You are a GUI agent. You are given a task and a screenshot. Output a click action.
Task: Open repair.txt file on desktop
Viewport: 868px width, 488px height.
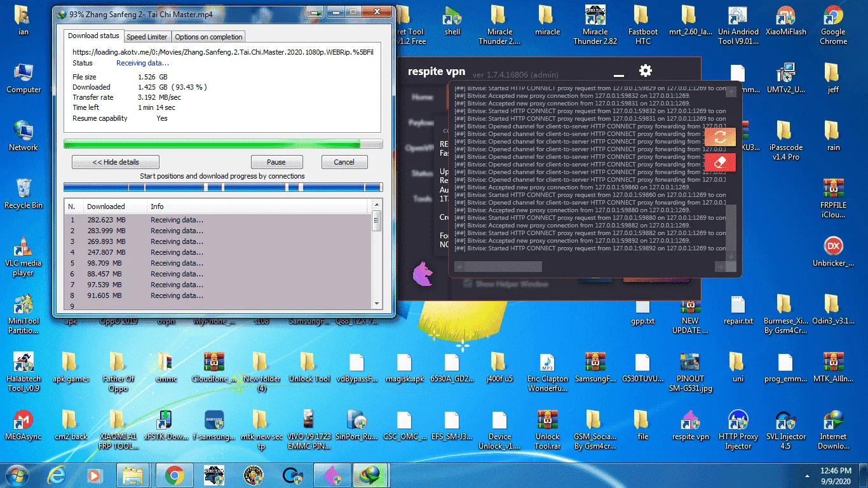(x=738, y=309)
